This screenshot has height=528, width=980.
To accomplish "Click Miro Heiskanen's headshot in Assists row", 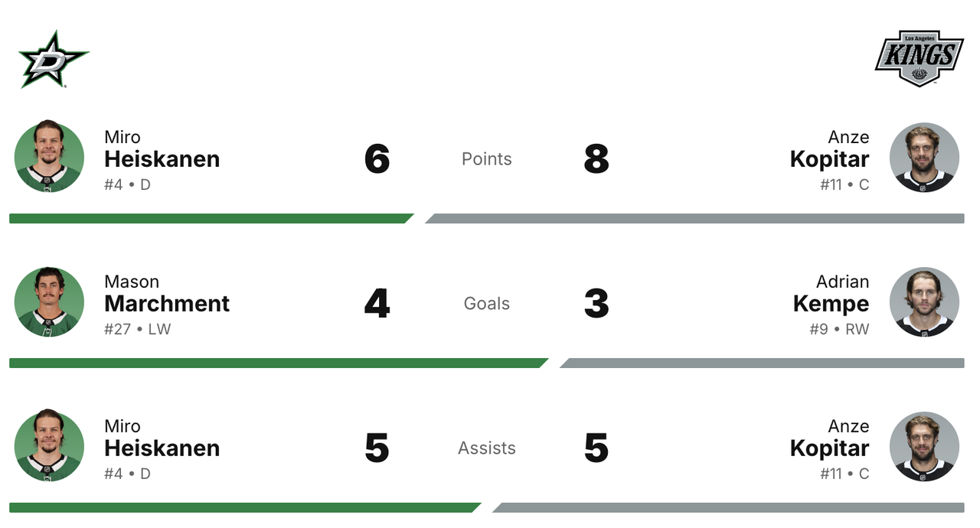I will click(x=49, y=447).
